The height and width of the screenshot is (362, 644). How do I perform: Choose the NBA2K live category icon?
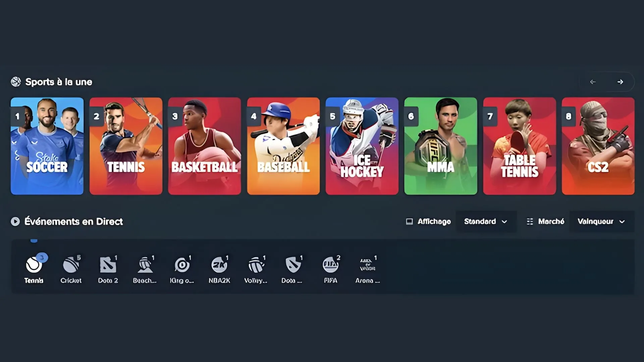coord(219,265)
